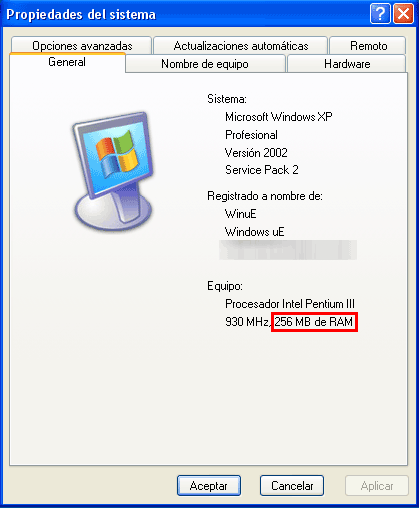Click the Service Pack 2 line

pyautogui.click(x=262, y=170)
